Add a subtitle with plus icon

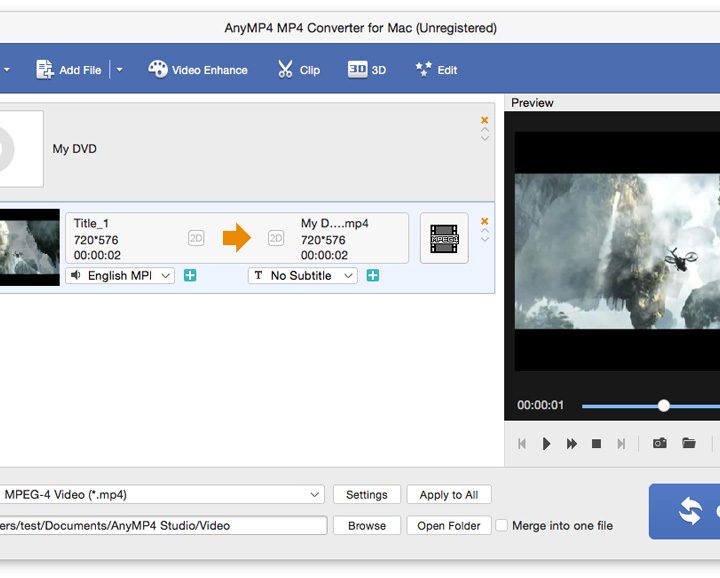[373, 275]
